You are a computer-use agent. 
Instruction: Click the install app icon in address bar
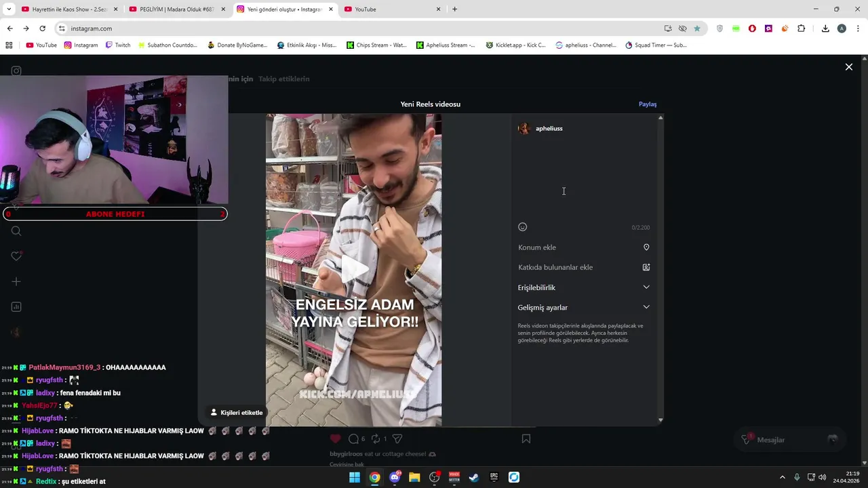click(x=668, y=28)
